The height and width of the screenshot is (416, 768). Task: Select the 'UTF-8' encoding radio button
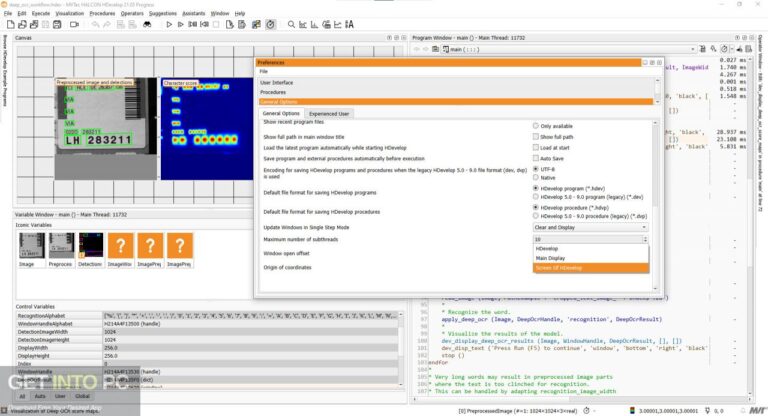(x=535, y=169)
